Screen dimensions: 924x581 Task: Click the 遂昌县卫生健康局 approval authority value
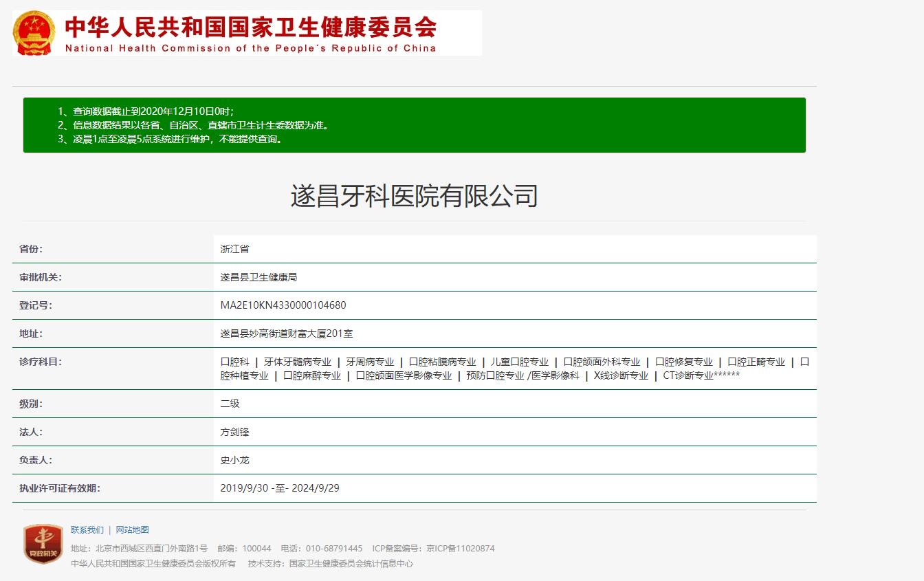click(x=258, y=278)
